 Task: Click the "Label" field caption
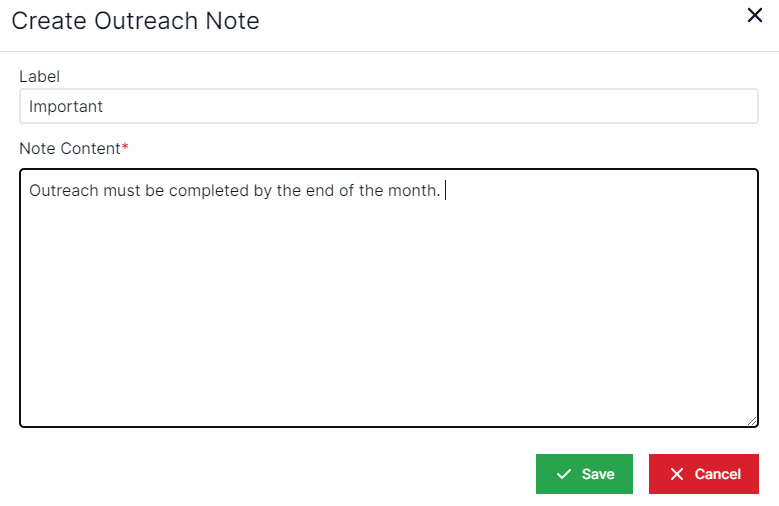coord(39,76)
